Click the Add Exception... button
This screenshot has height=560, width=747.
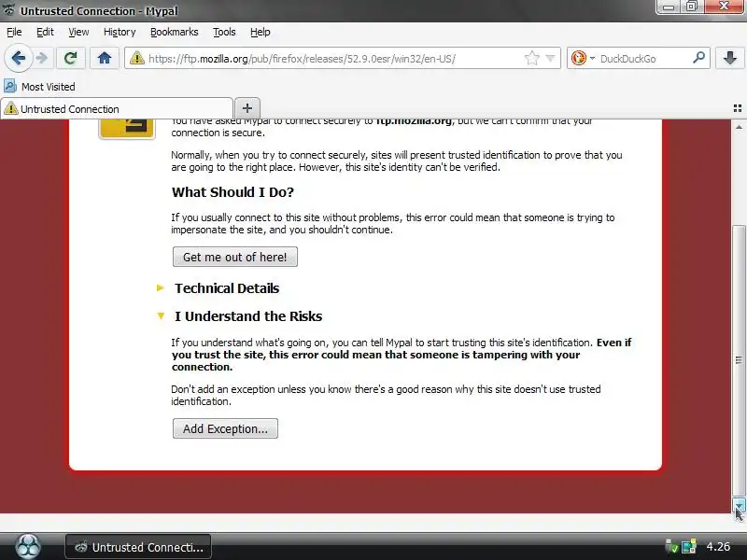click(x=225, y=428)
